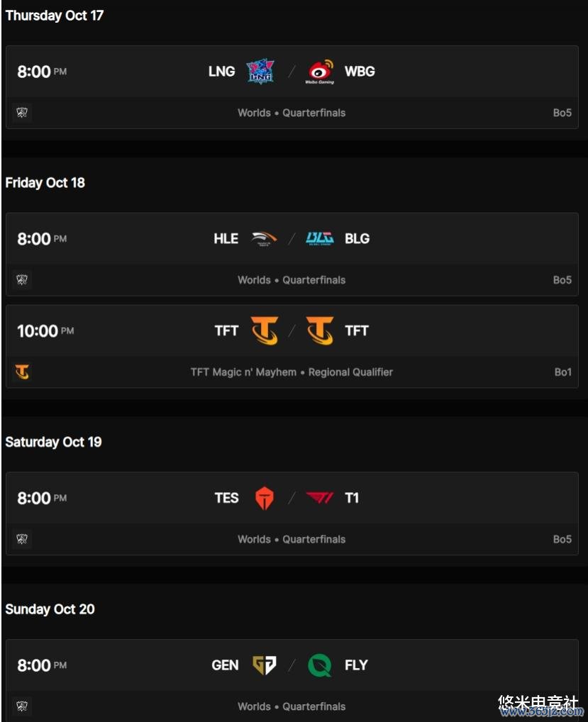588x722 pixels.
Task: Open TFT Magic n' Mayhem Regional Qualifier link
Action: pyautogui.click(x=292, y=372)
